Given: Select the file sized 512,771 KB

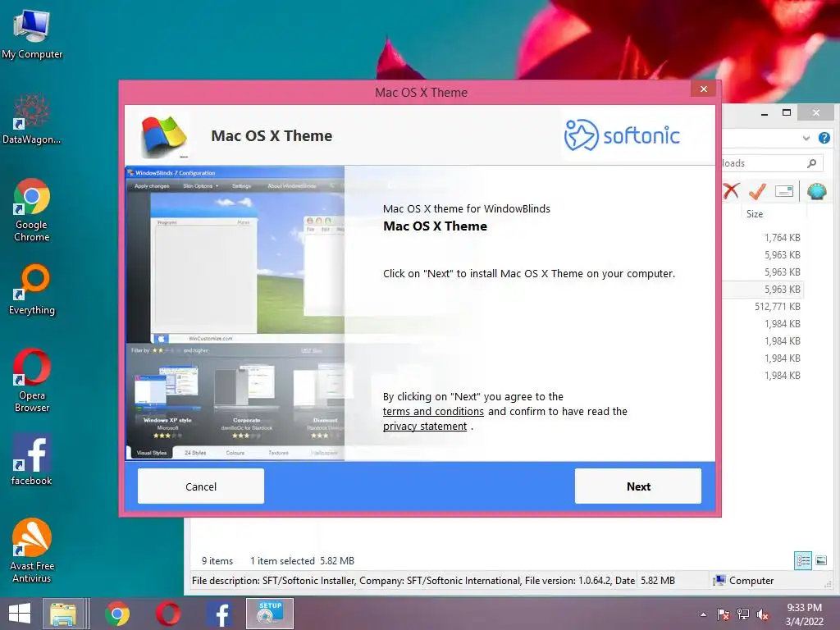Looking at the screenshot, I should (x=778, y=307).
